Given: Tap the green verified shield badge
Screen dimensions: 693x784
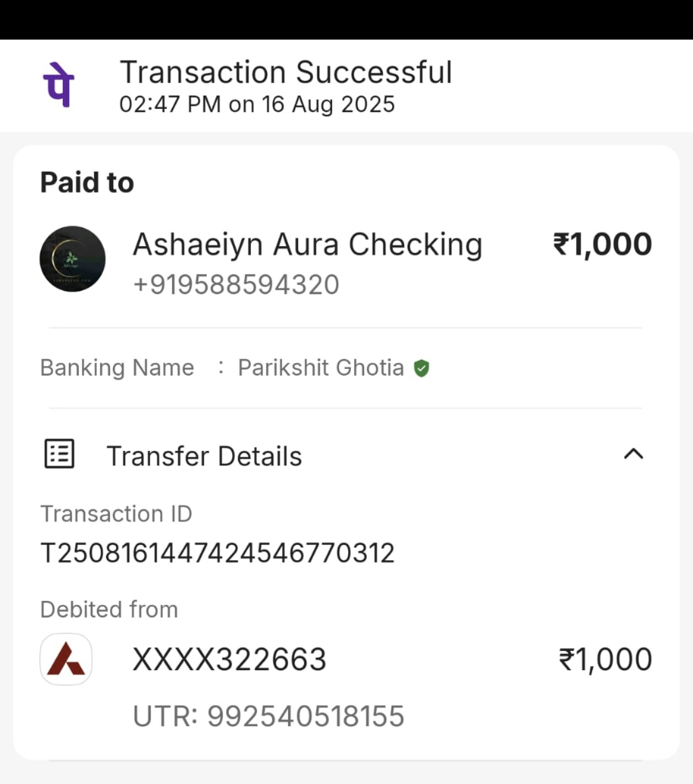Looking at the screenshot, I should click(421, 368).
